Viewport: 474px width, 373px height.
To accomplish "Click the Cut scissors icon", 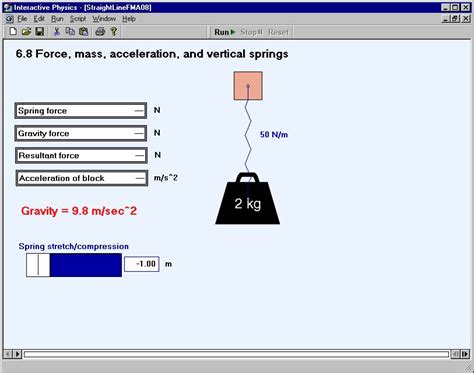I will click(57, 32).
